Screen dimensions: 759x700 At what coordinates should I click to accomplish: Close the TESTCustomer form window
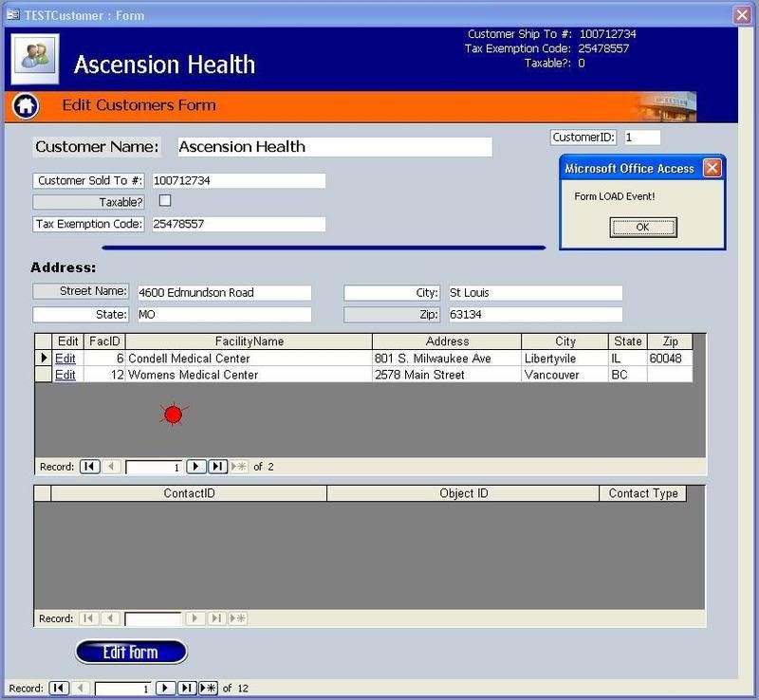tap(742, 15)
